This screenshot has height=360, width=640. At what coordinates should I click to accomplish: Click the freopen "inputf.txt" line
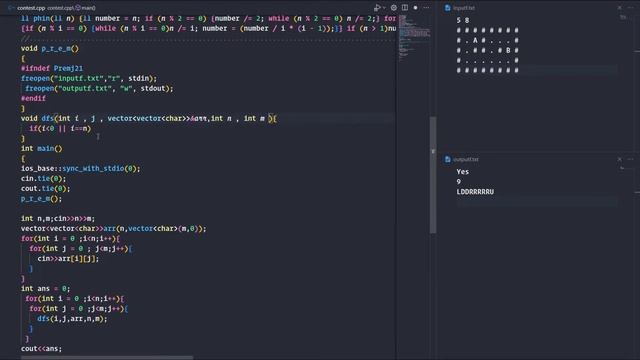click(89, 78)
